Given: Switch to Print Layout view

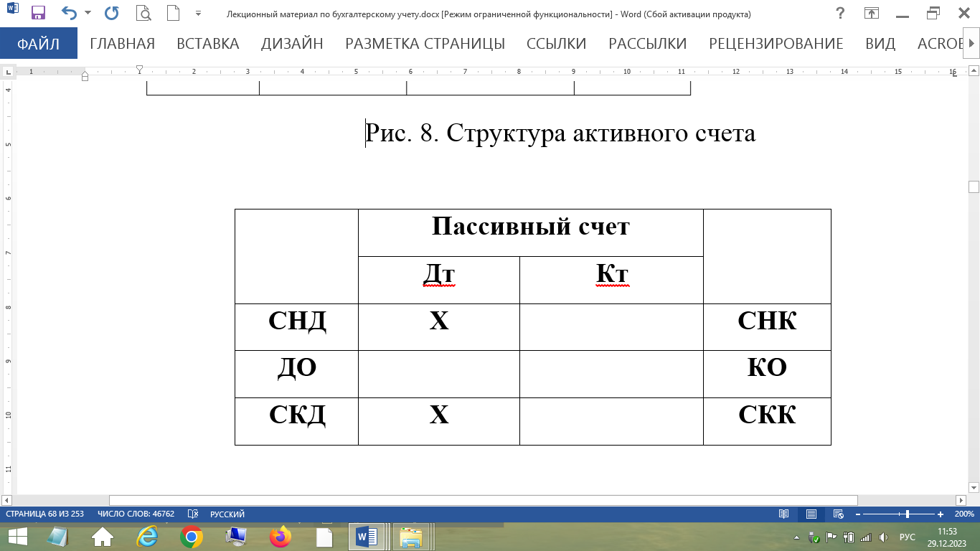Looking at the screenshot, I should (x=811, y=514).
